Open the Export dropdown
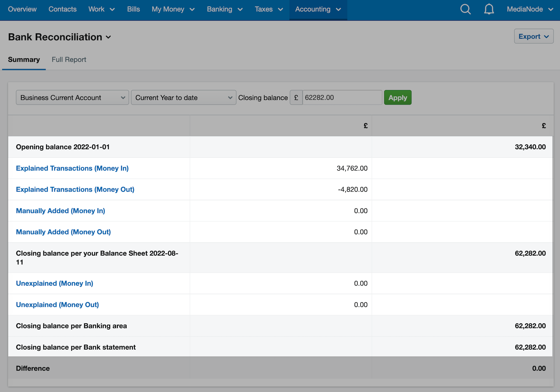Image resolution: width=560 pixels, height=392 pixels. pyautogui.click(x=534, y=36)
